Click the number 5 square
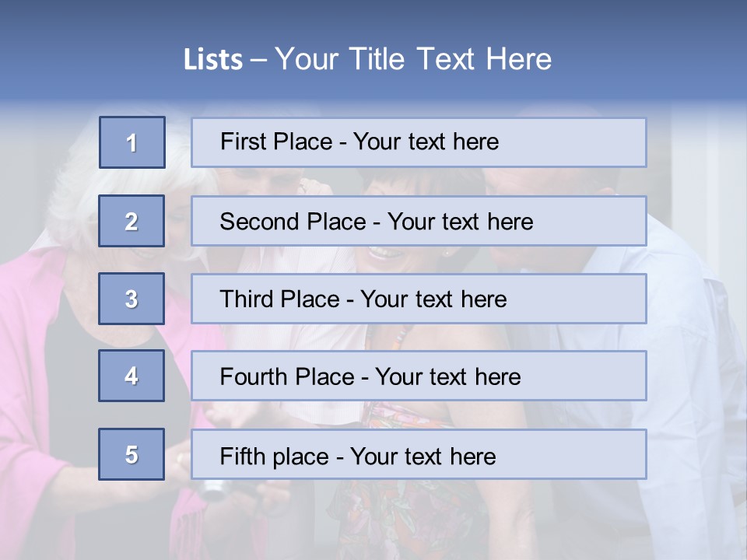The width and height of the screenshot is (747, 560). (131, 454)
